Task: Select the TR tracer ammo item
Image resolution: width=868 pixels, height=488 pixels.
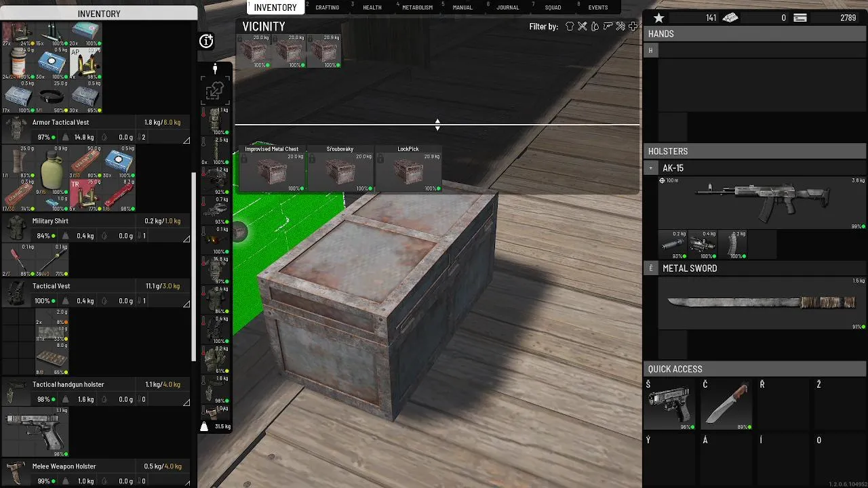Action: pos(86,195)
